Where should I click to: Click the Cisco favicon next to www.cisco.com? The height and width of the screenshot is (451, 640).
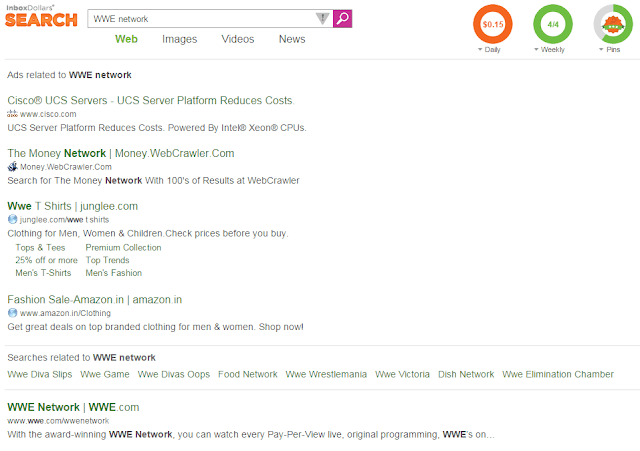(12, 114)
